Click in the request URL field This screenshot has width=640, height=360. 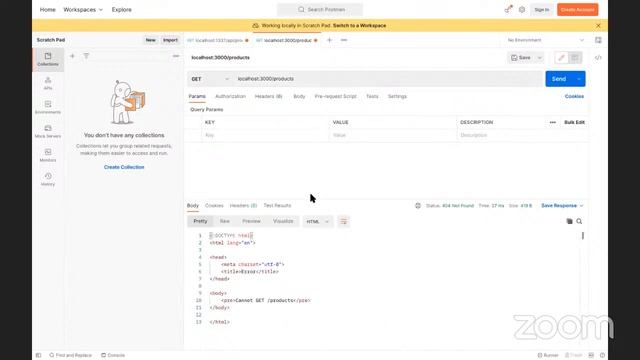[388, 79]
